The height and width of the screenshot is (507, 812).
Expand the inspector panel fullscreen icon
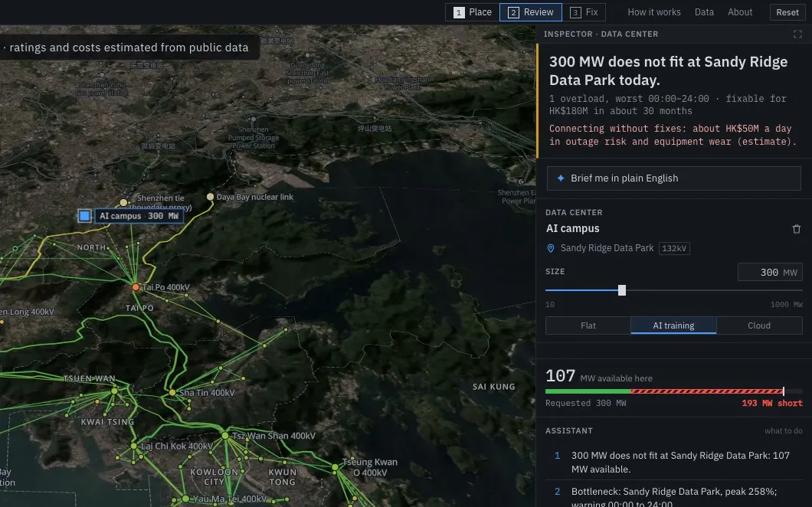797,34
